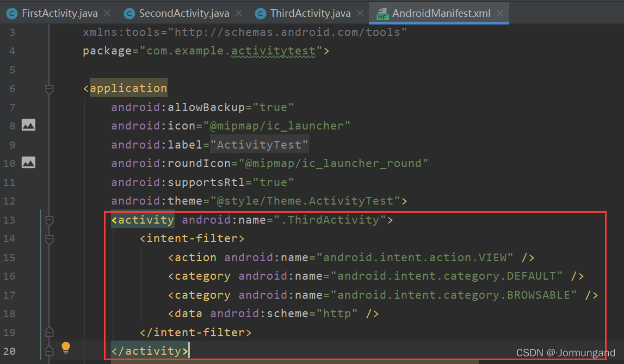Switch to the FirstActivity.java tab

pyautogui.click(x=60, y=13)
